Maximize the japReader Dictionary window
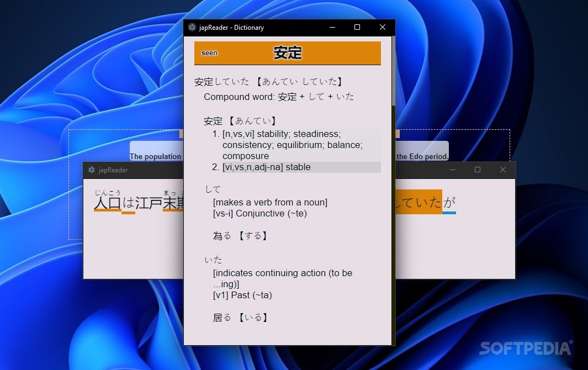The width and height of the screenshot is (588, 370). pyautogui.click(x=357, y=28)
